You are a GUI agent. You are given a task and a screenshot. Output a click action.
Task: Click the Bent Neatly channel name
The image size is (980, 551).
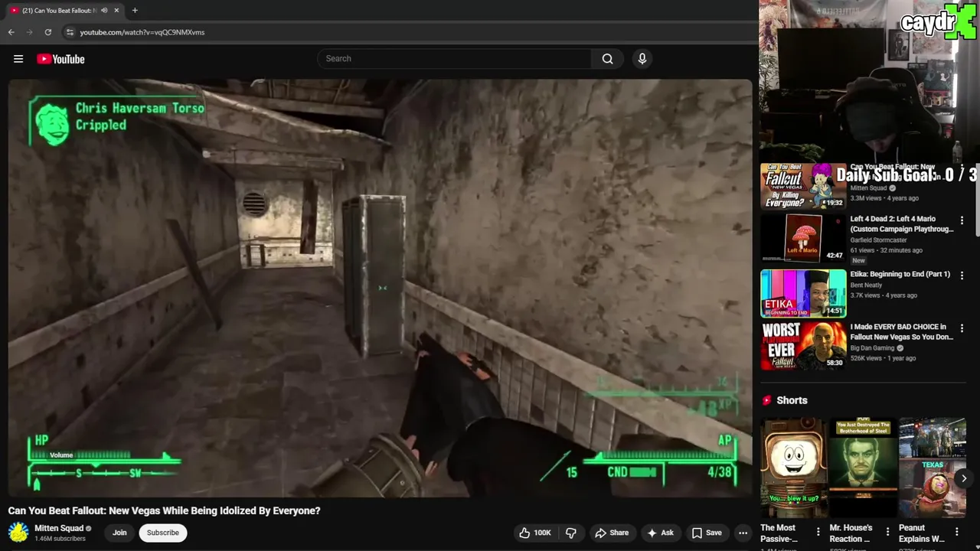(866, 285)
